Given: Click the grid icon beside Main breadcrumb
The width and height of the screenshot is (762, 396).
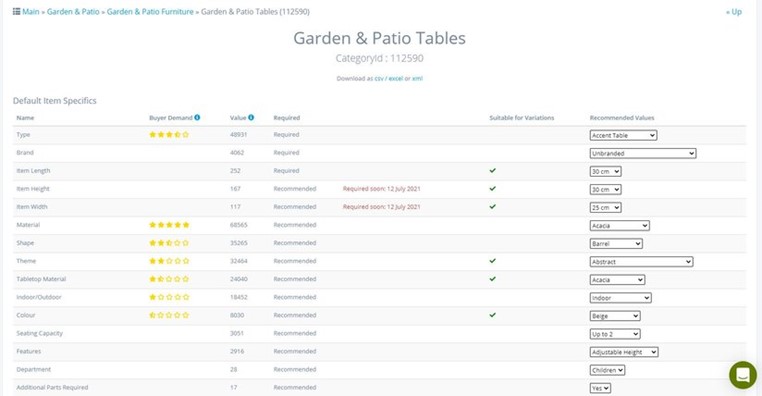Looking at the screenshot, I should (17, 11).
